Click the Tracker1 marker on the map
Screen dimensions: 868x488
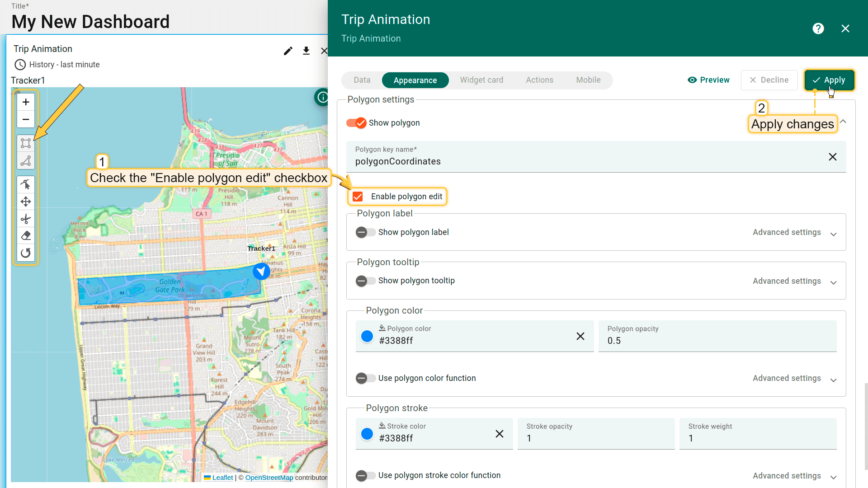[261, 271]
